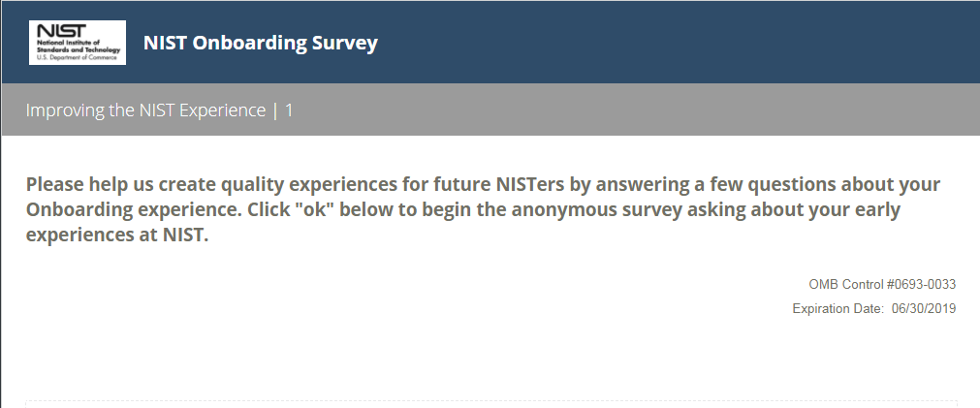Click 'National Institute of Standards and Technology' logo text
The height and width of the screenshot is (408, 980).
pos(78,47)
